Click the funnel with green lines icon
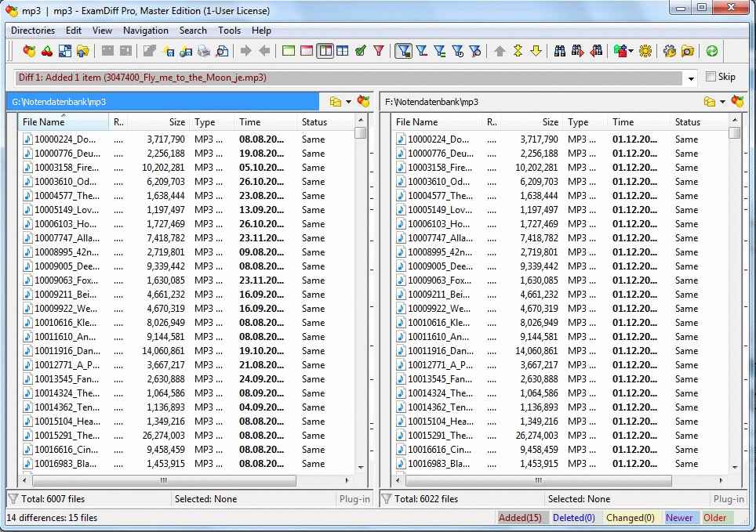Image resolution: width=756 pixels, height=532 pixels. (440, 51)
